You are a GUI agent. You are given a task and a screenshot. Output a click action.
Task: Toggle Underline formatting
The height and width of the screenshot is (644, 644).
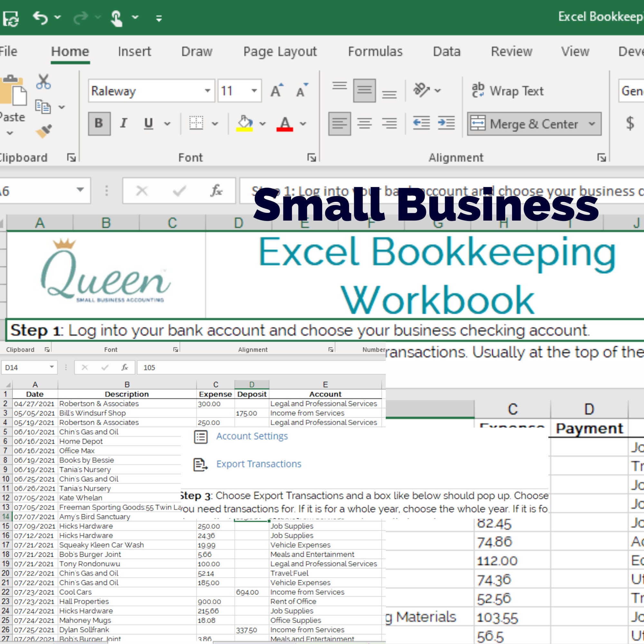coord(149,124)
